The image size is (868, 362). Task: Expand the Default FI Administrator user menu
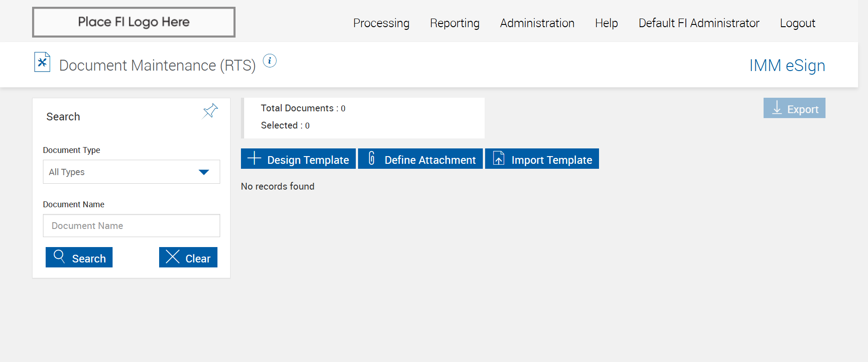[698, 23]
